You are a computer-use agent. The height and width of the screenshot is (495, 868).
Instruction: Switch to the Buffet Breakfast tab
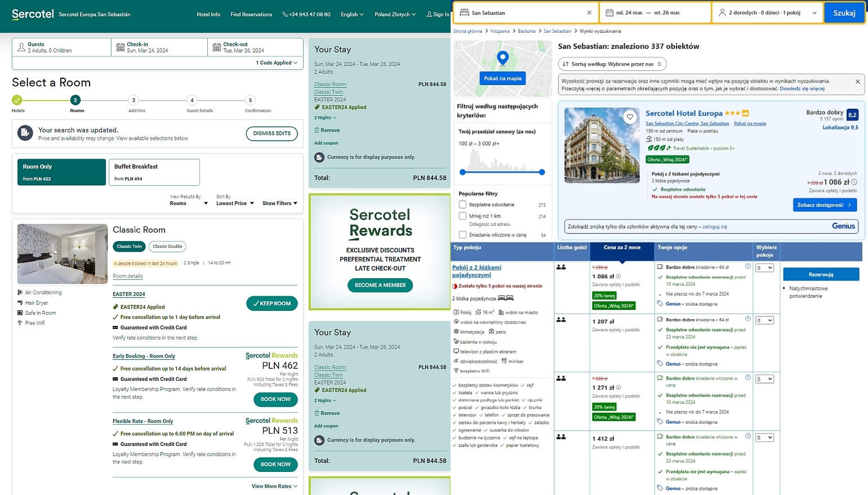[154, 172]
